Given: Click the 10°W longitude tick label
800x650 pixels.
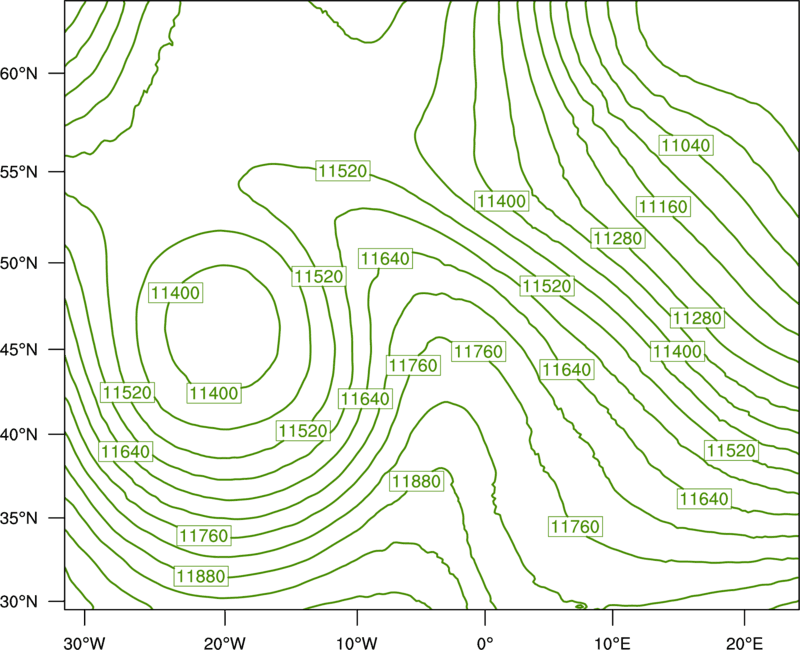Looking at the screenshot, I should click(x=357, y=643).
